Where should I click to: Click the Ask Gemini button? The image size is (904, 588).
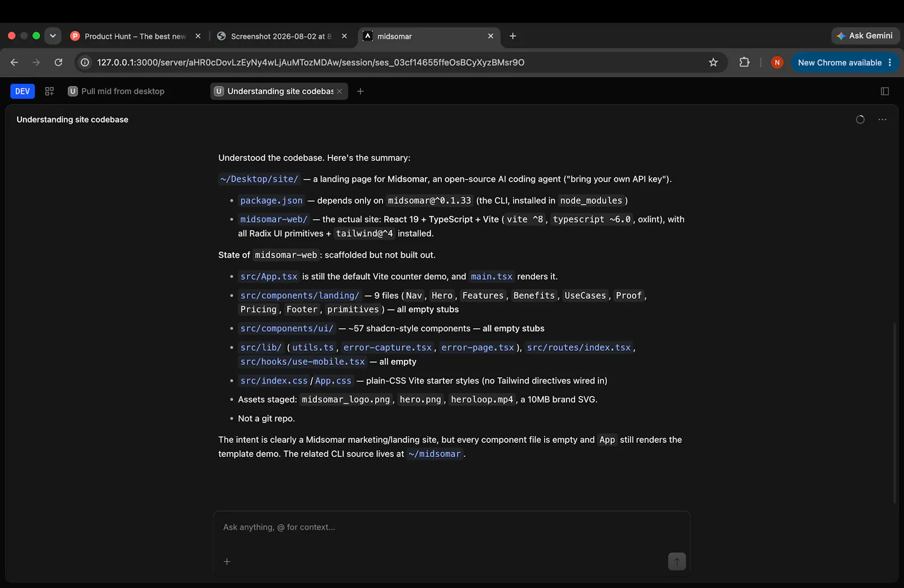point(865,36)
